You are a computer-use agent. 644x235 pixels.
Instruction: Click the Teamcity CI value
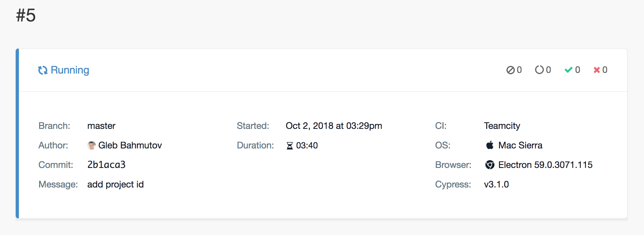point(502,126)
